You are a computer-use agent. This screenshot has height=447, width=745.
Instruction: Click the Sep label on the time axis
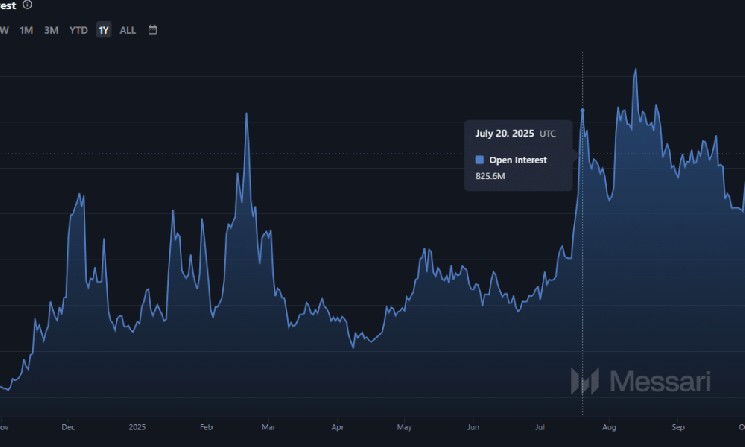tap(677, 426)
